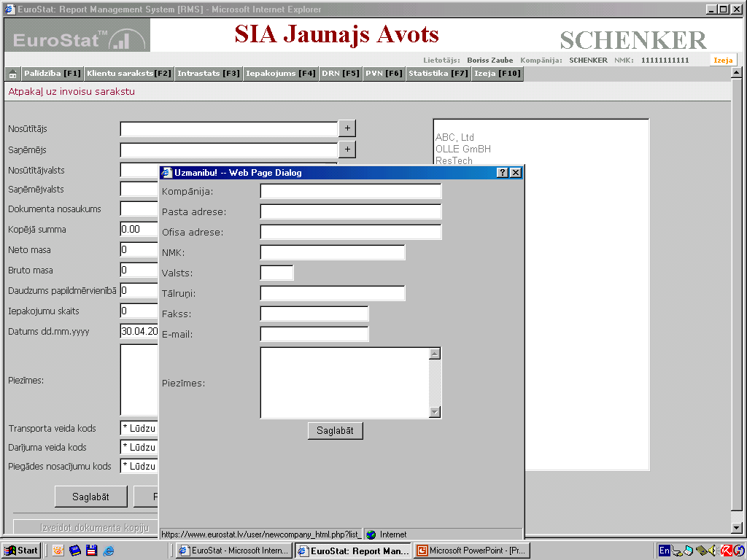Click main page scrollbar up arrow

[x=736, y=73]
